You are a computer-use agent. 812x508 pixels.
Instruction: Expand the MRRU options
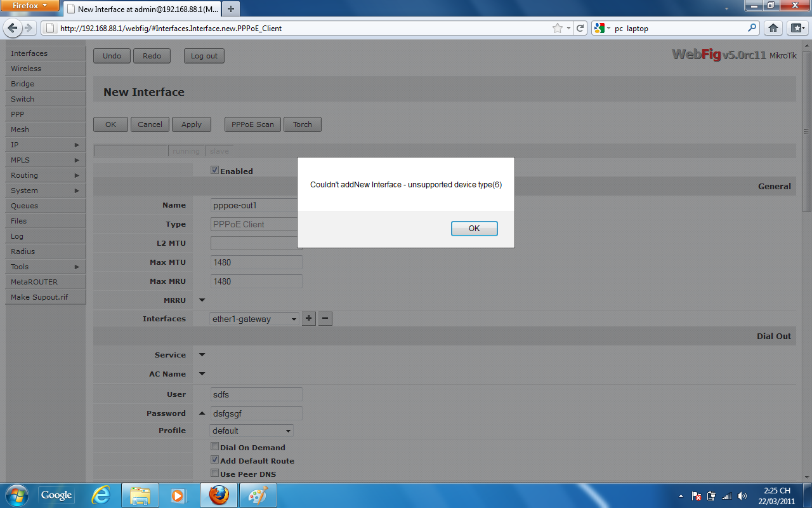click(201, 300)
